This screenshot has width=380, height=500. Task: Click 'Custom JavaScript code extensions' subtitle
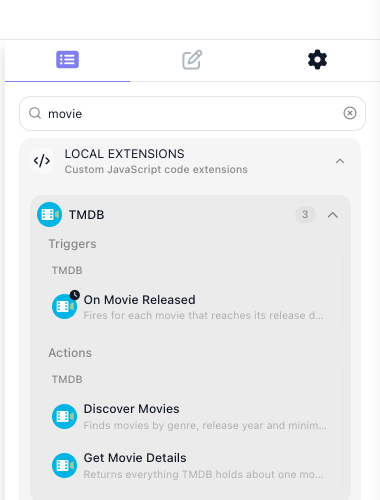pyautogui.click(x=156, y=169)
